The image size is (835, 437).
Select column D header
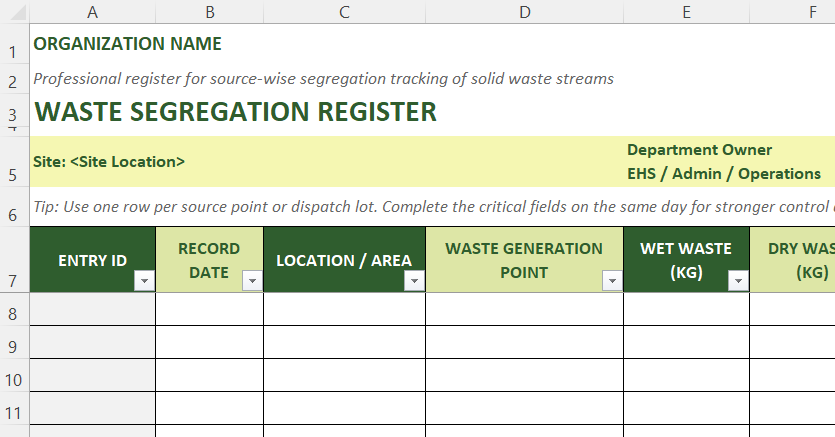524,12
